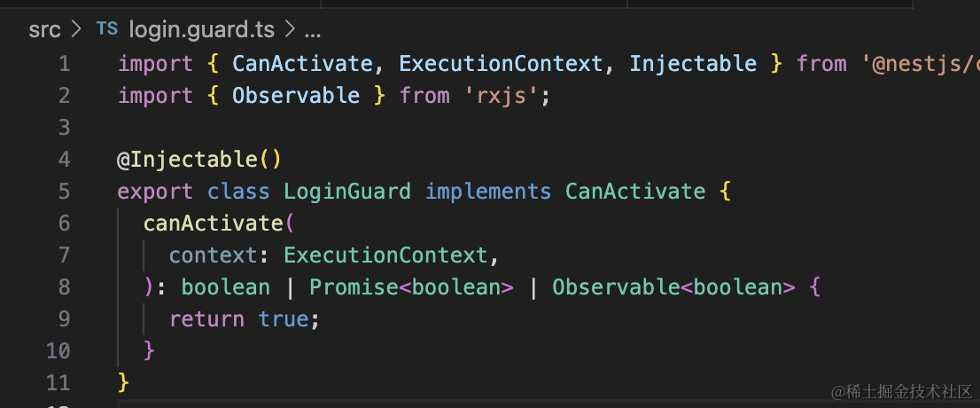Click line number 1 in the gutter
This screenshot has height=408, width=980.
pos(63,64)
